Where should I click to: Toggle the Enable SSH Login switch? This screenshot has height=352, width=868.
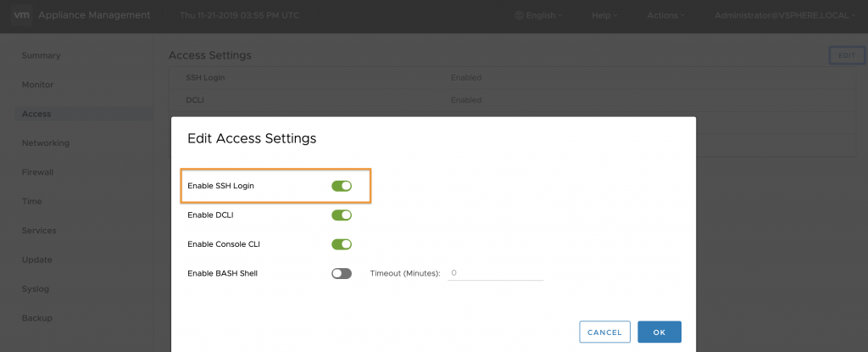pos(342,186)
